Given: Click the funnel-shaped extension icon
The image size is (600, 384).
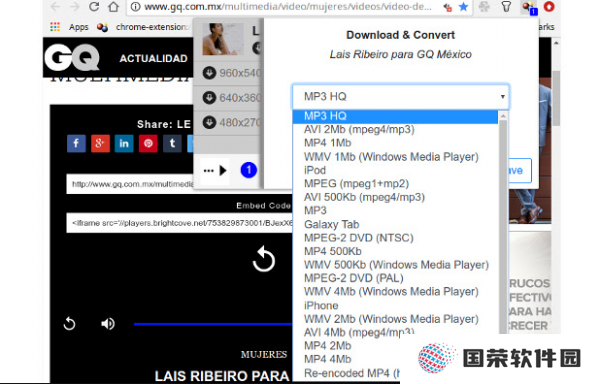Looking at the screenshot, I should point(506,7).
